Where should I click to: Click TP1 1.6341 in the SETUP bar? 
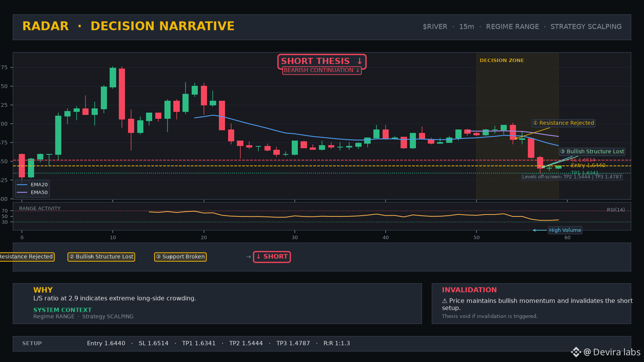click(x=199, y=343)
